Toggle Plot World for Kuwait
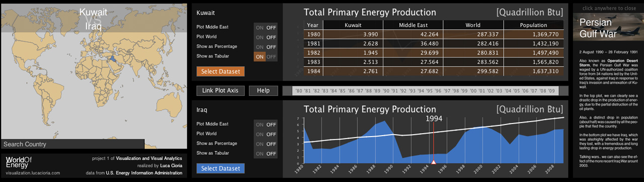Viewport: 644px width, 182px height. [266, 37]
